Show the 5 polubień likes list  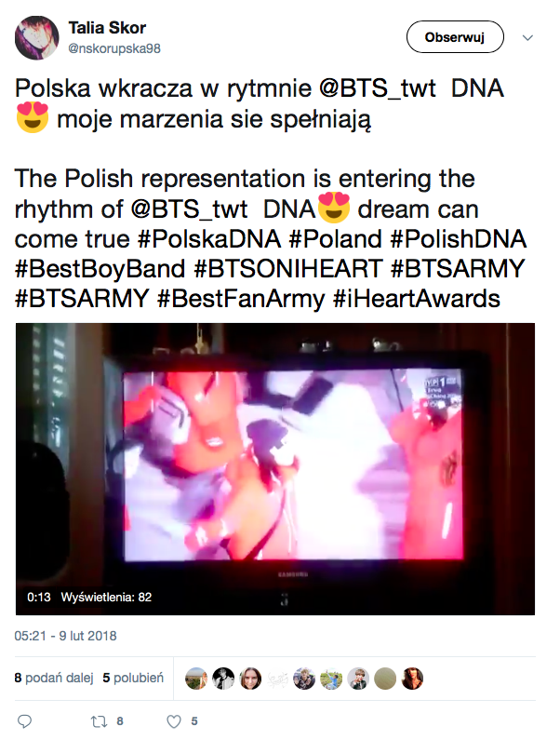[133, 678]
